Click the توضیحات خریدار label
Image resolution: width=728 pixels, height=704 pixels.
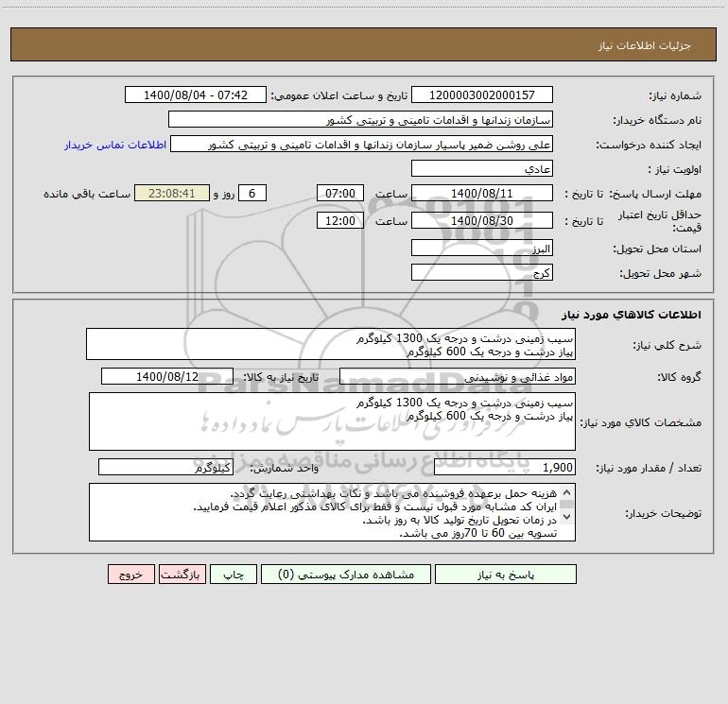(663, 513)
